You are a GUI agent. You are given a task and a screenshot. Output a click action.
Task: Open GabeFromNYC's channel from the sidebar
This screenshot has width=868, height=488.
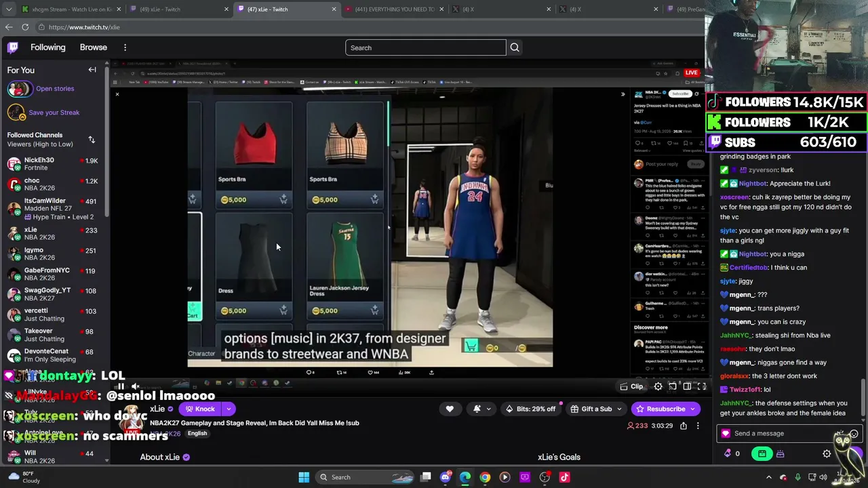click(53, 274)
